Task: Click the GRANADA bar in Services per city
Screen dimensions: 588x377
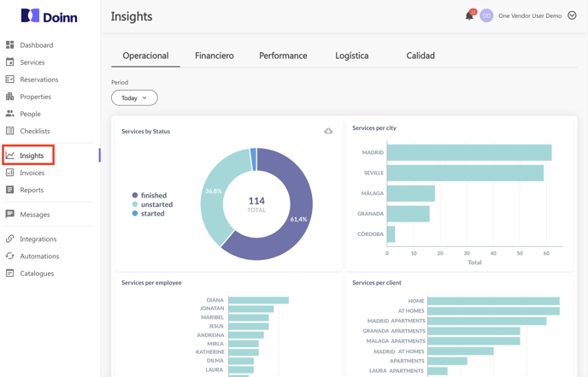Action: pyautogui.click(x=409, y=214)
